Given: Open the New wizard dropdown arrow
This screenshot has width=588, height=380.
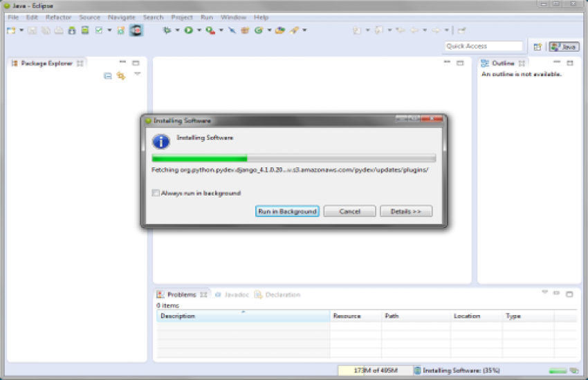Looking at the screenshot, I should click(x=21, y=30).
